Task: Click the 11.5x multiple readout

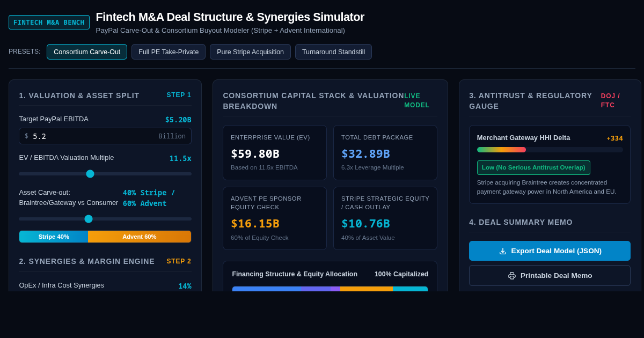Action: (180, 158)
